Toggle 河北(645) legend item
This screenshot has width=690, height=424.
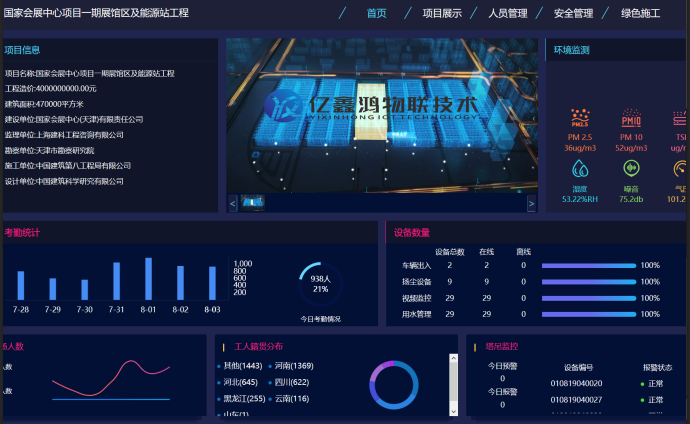(x=238, y=382)
